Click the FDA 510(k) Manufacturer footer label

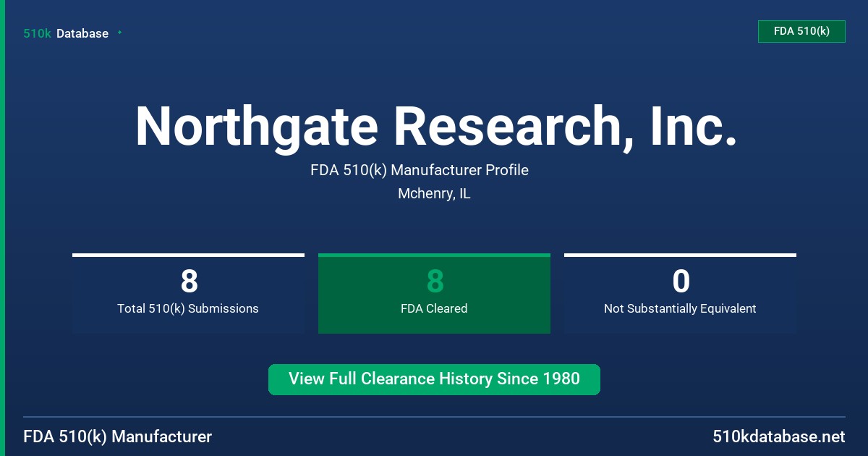tap(118, 436)
